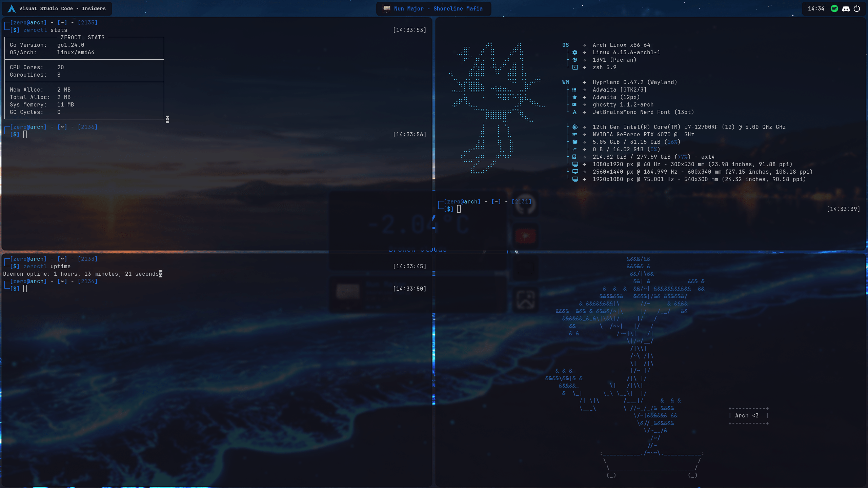Click the Visual Studio Code - Insiders window title
This screenshot has width=868, height=489.
click(62, 8)
